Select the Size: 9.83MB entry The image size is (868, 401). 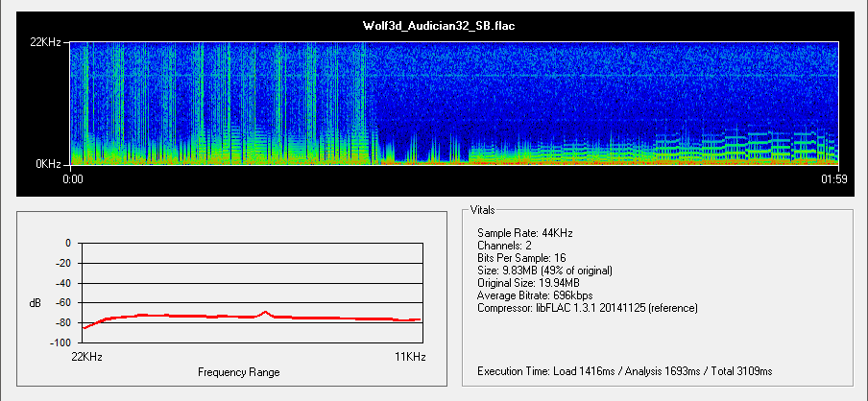(x=544, y=271)
